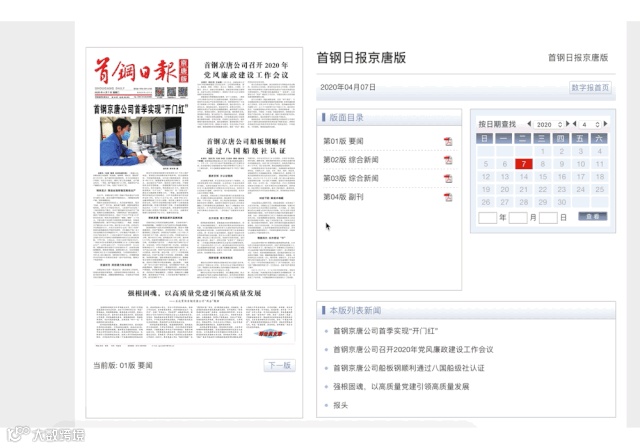The image size is (640, 448).
Task: Select date 2 in the calendar
Action: (562, 151)
